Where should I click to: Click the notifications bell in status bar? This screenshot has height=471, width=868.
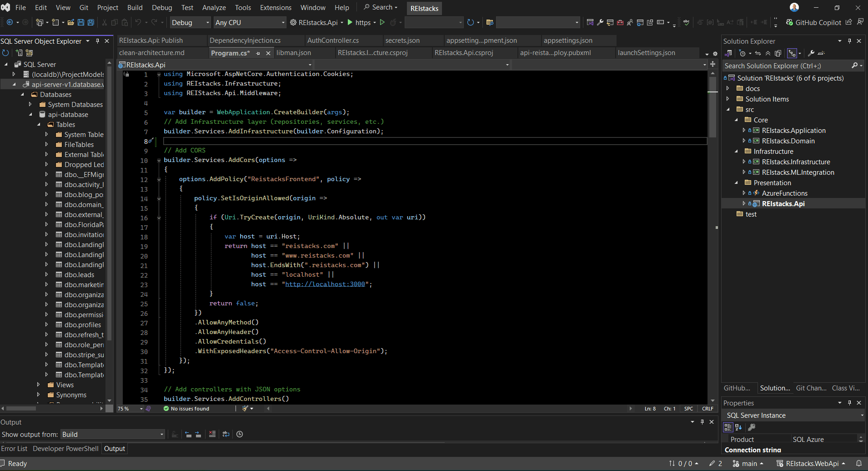[859, 463]
